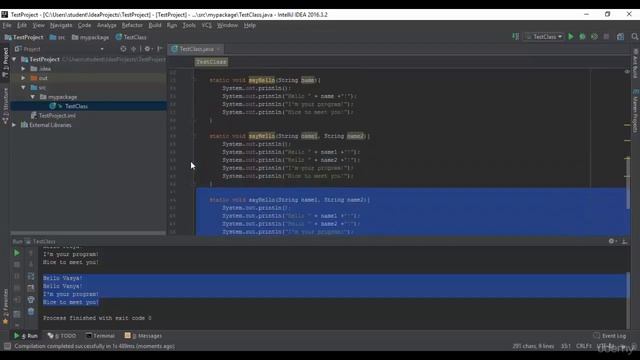Screen dimensions: 640x360
Task: Run TestClass with the green toolbar play button
Action: click(x=571, y=37)
